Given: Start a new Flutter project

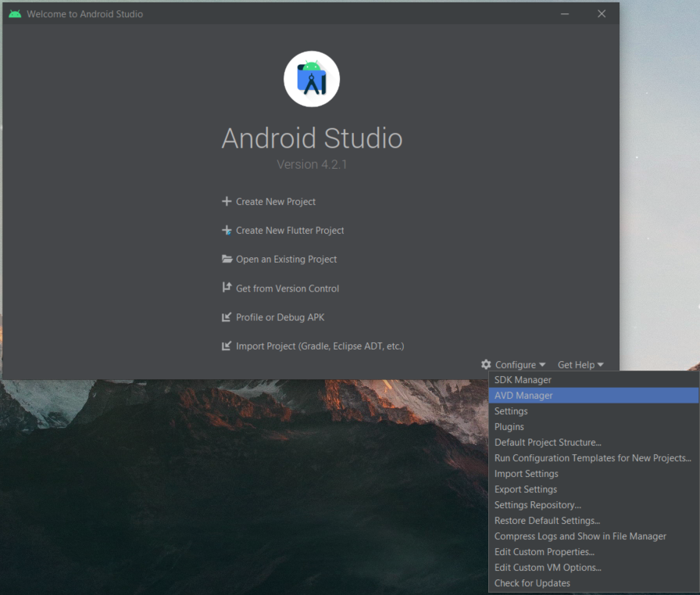Looking at the screenshot, I should click(290, 231).
